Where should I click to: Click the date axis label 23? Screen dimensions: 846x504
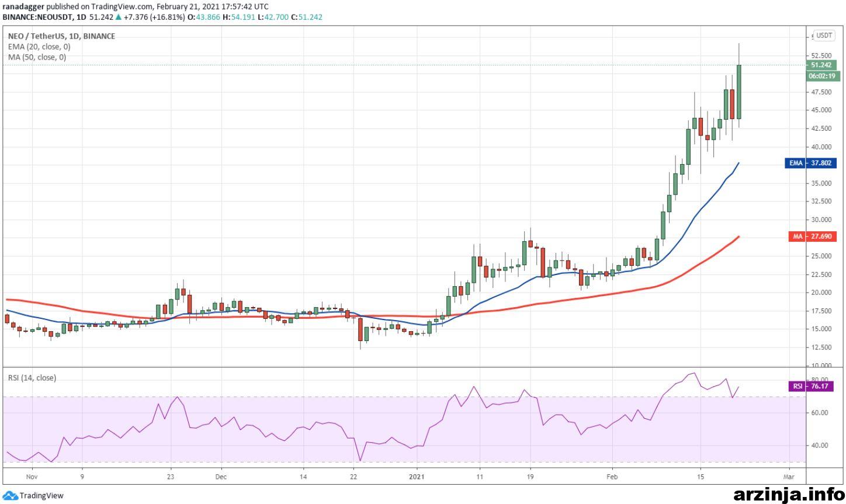(171, 476)
